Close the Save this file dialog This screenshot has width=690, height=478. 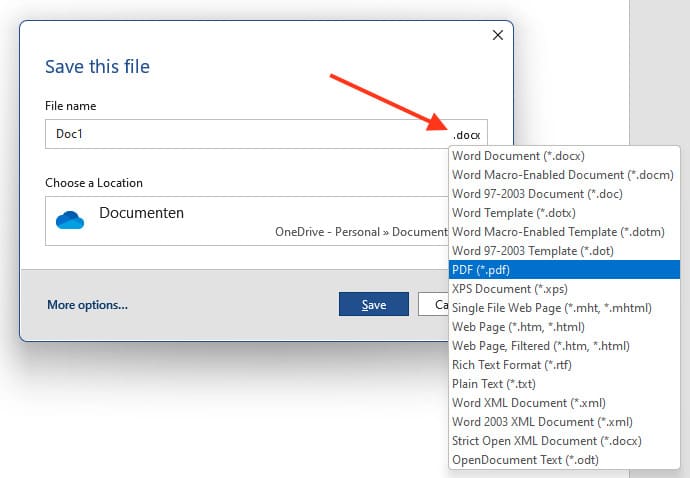498,35
